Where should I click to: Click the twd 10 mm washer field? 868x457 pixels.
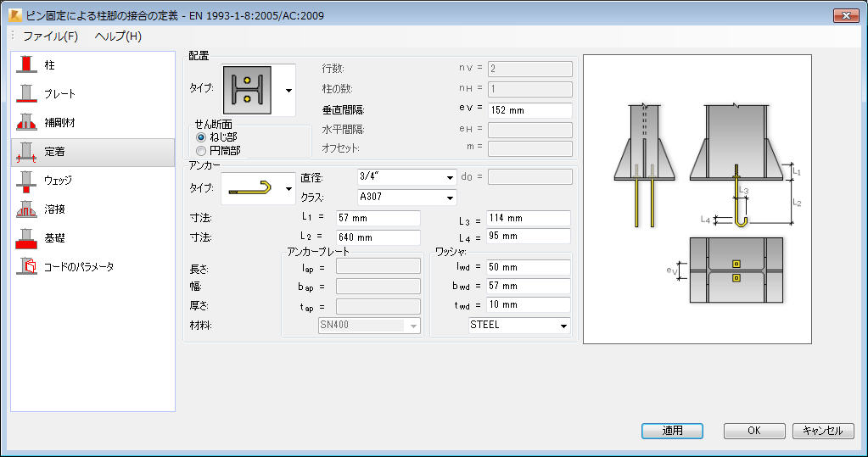[x=529, y=305]
